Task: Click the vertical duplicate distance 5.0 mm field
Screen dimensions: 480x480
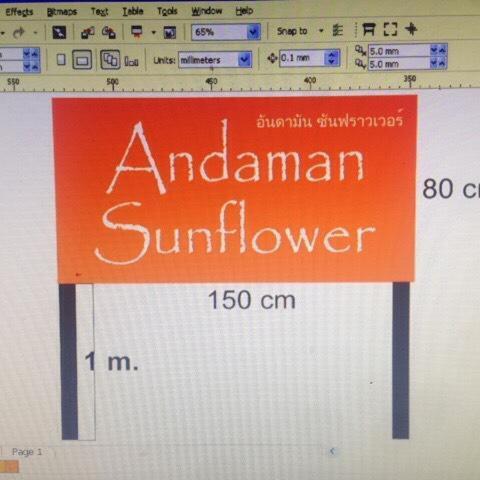Action: tap(399, 63)
